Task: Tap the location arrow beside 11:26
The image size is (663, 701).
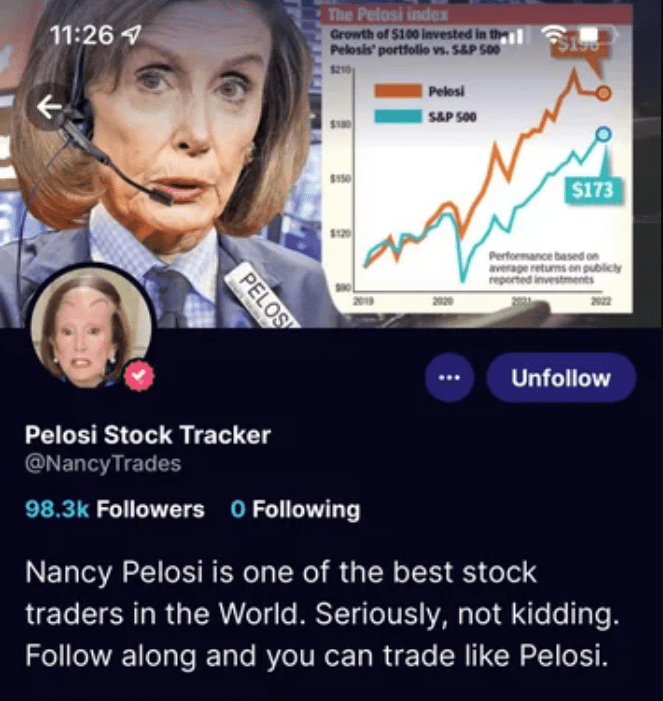Action: pyautogui.click(x=132, y=34)
